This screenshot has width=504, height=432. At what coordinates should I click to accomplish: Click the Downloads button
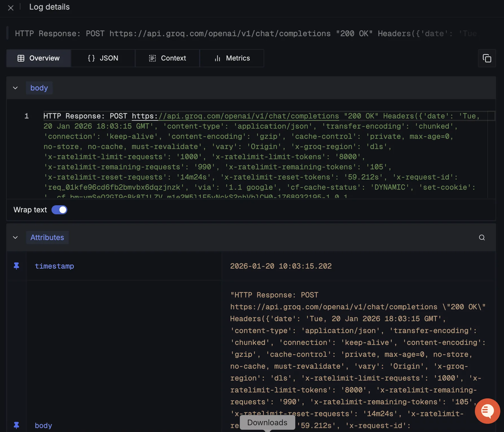267,422
